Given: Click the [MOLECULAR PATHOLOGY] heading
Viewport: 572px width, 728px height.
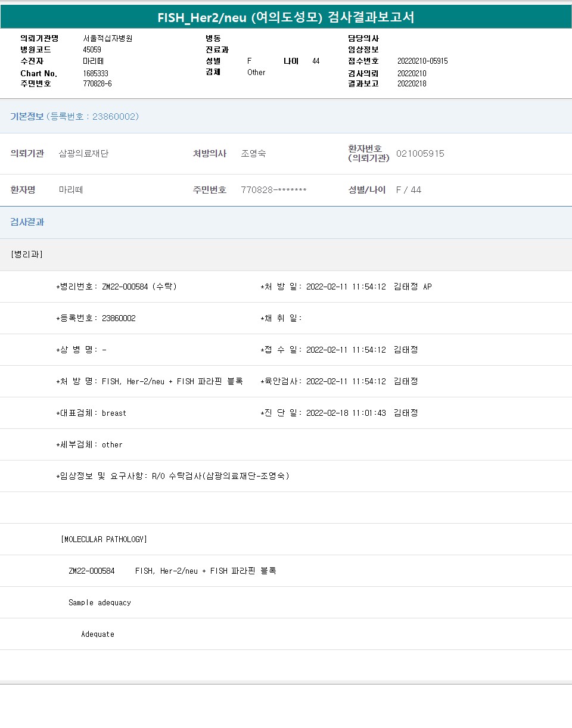Looking at the screenshot, I should [x=104, y=539].
